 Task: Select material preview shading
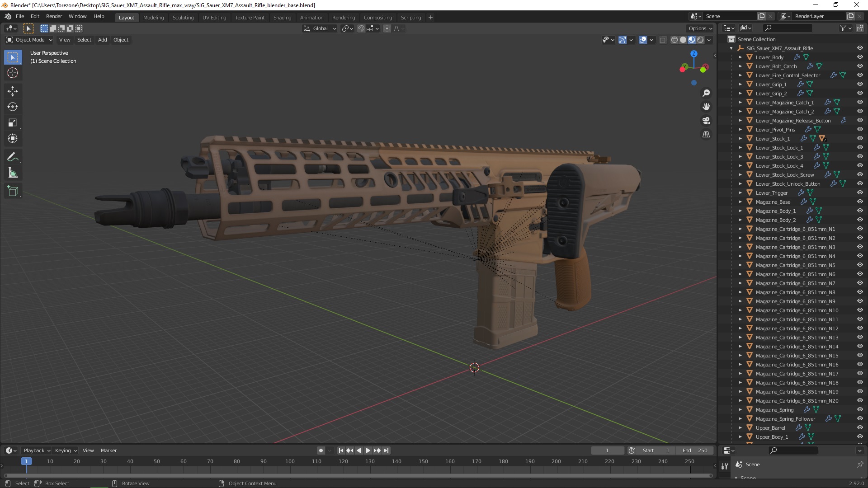pos(692,40)
